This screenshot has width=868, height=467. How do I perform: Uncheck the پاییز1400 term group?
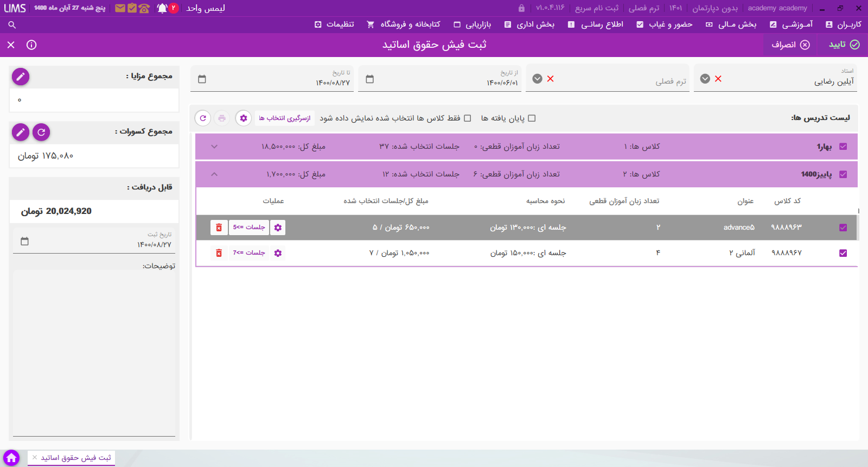(843, 174)
